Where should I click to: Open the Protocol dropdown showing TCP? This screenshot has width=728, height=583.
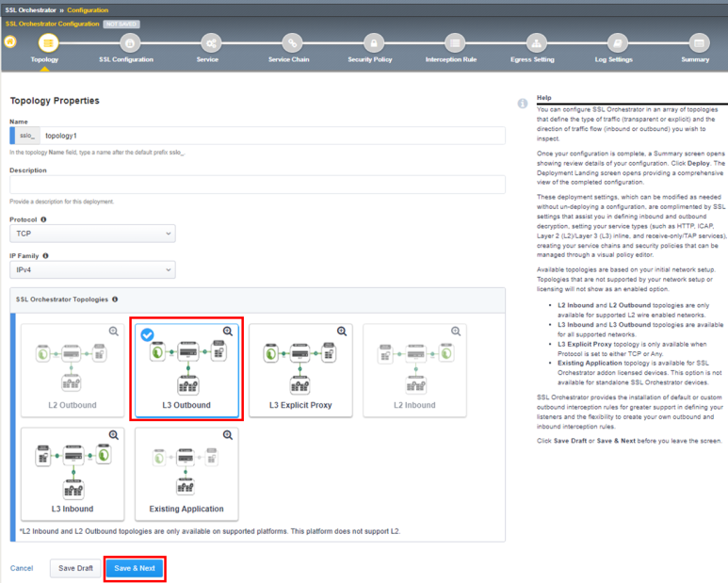[92, 234]
